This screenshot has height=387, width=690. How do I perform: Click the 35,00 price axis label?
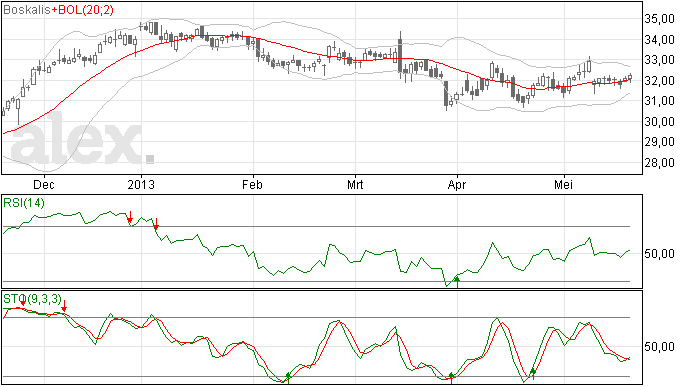click(x=659, y=18)
